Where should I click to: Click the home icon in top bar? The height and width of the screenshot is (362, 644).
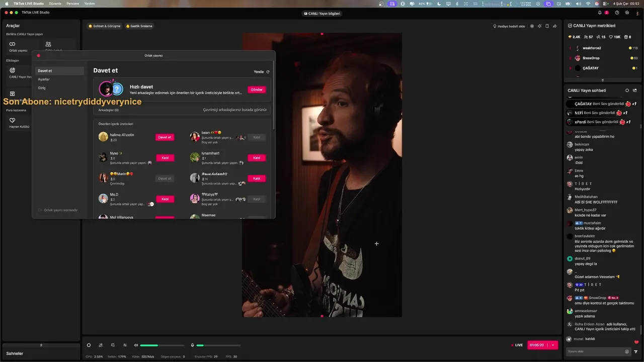pyautogui.click(x=626, y=13)
